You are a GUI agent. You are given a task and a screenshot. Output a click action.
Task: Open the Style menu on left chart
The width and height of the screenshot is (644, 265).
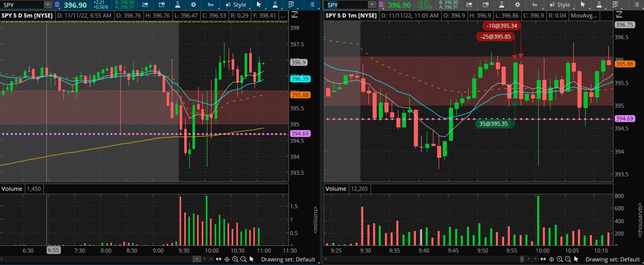(x=235, y=5)
